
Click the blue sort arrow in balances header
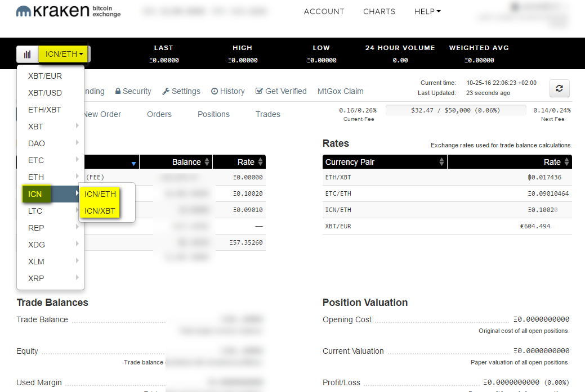tap(133, 164)
